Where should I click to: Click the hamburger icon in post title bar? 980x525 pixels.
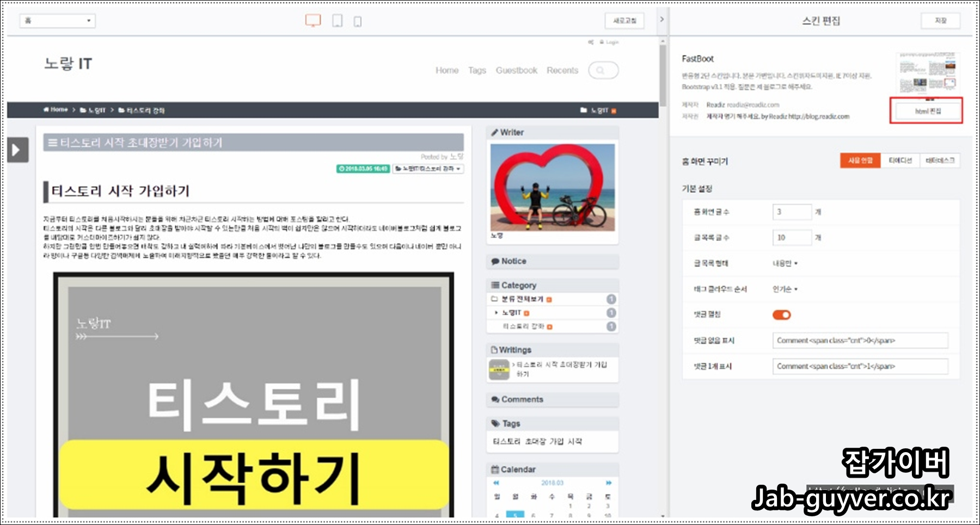pos(53,143)
